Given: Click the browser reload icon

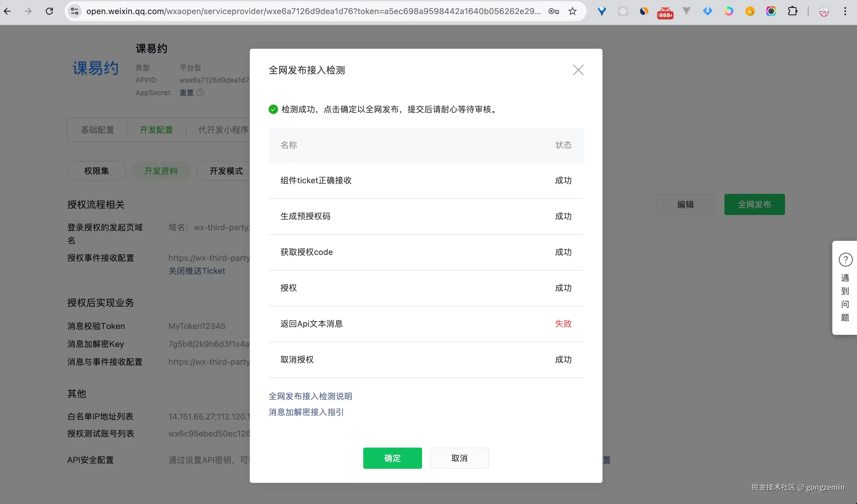Looking at the screenshot, I should coord(50,11).
